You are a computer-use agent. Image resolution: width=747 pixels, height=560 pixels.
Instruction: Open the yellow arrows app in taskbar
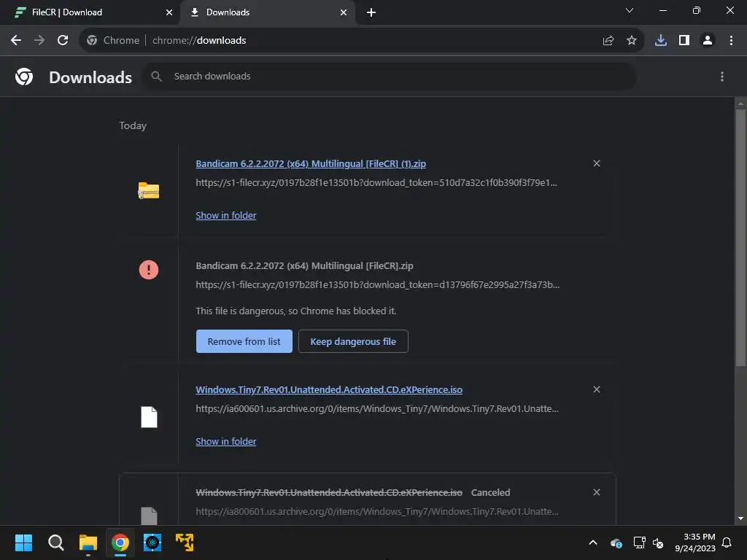pos(185,542)
